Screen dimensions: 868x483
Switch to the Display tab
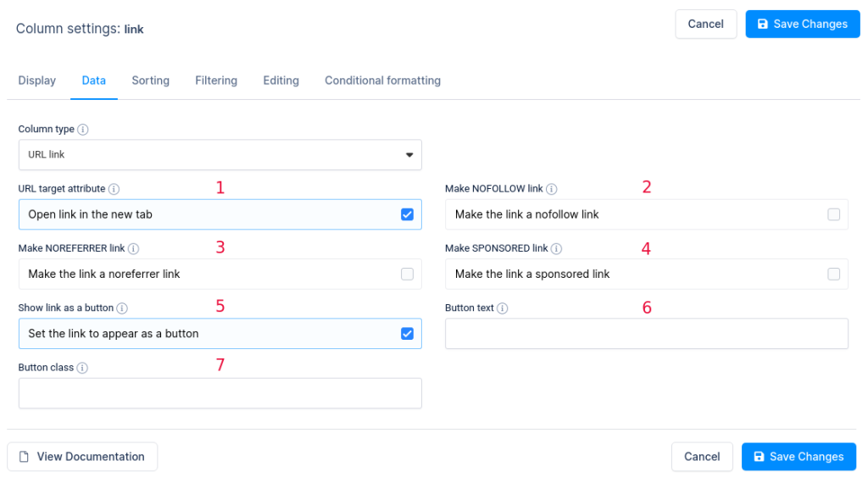coord(37,80)
